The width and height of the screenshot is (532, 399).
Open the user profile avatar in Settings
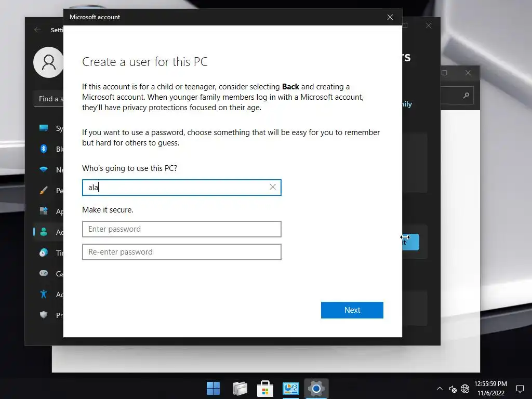coord(48,62)
